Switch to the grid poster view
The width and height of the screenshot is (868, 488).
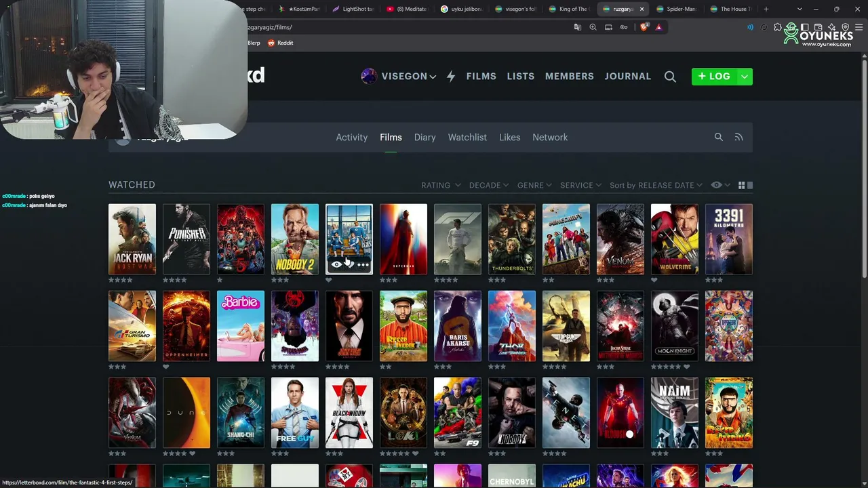tap(741, 185)
